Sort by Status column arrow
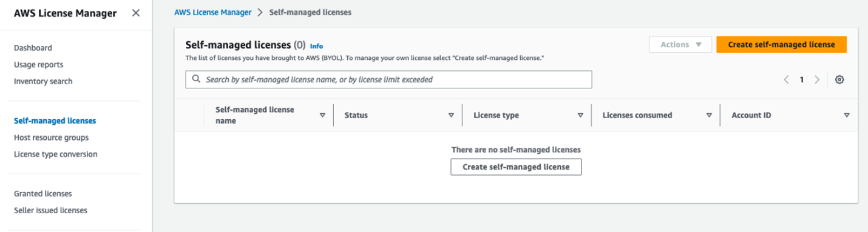Image resolution: width=868 pixels, height=232 pixels. 451,115
